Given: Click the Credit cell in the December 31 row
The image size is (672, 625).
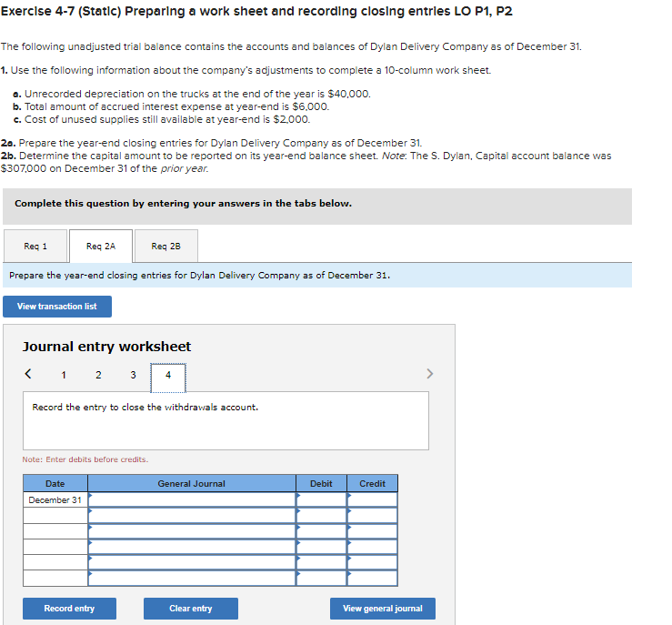Looking at the screenshot, I should click(372, 499).
